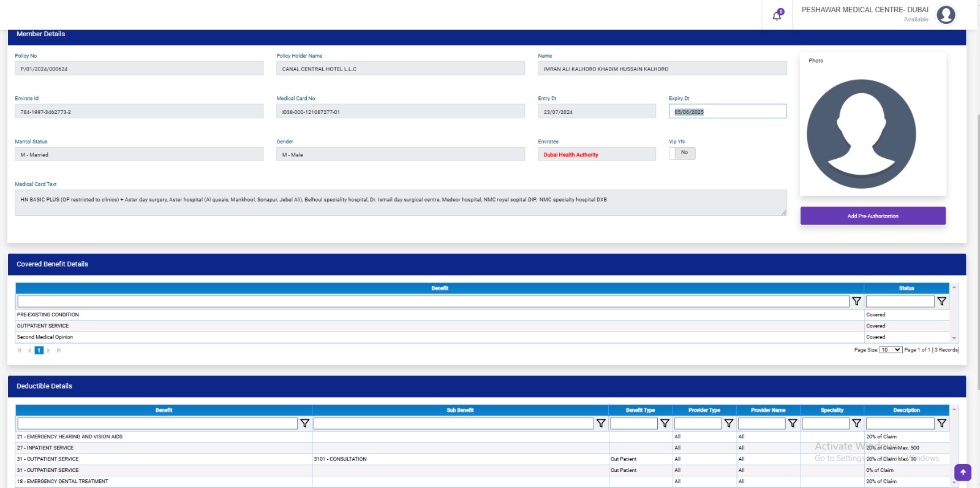Select page 1 in Covered Benefit pager
The width and height of the screenshot is (980, 488).
[x=39, y=351]
